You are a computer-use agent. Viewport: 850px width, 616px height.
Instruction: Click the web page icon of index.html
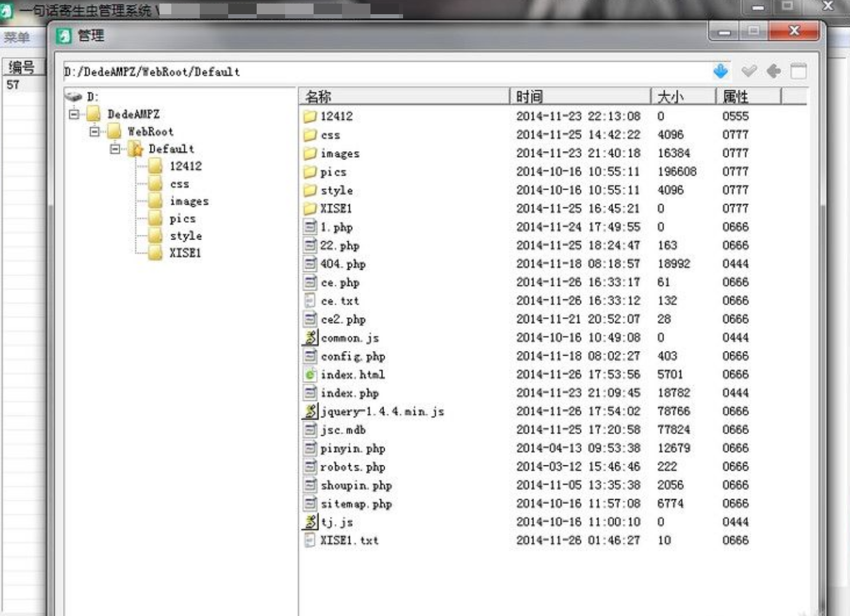click(x=310, y=374)
